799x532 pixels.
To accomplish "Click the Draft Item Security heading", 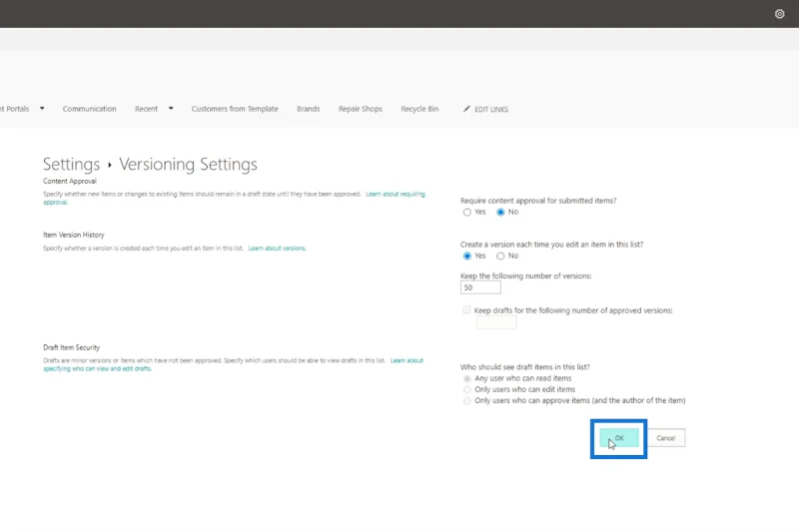I will click(x=71, y=347).
